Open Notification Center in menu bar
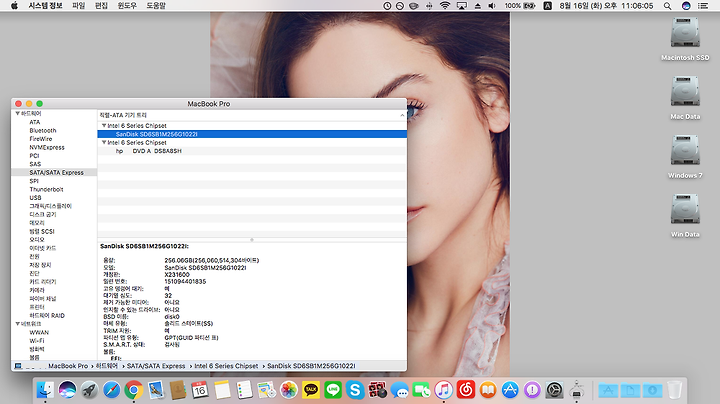Image resolution: width=720 pixels, height=404 pixels. [x=703, y=6]
